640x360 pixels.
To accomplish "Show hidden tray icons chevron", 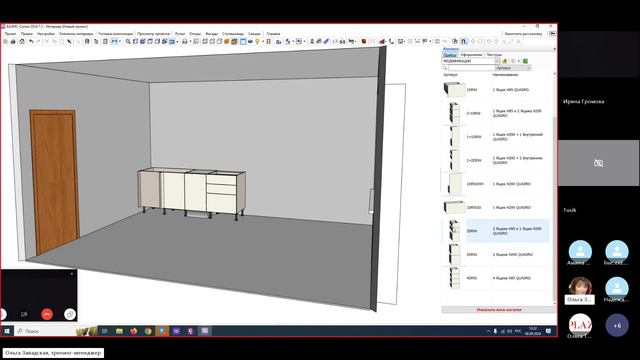I will [x=488, y=331].
